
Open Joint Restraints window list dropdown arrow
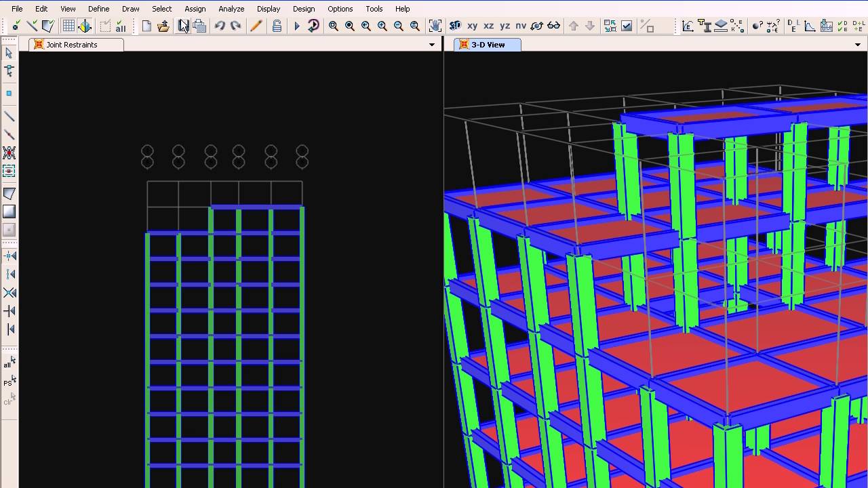point(432,45)
